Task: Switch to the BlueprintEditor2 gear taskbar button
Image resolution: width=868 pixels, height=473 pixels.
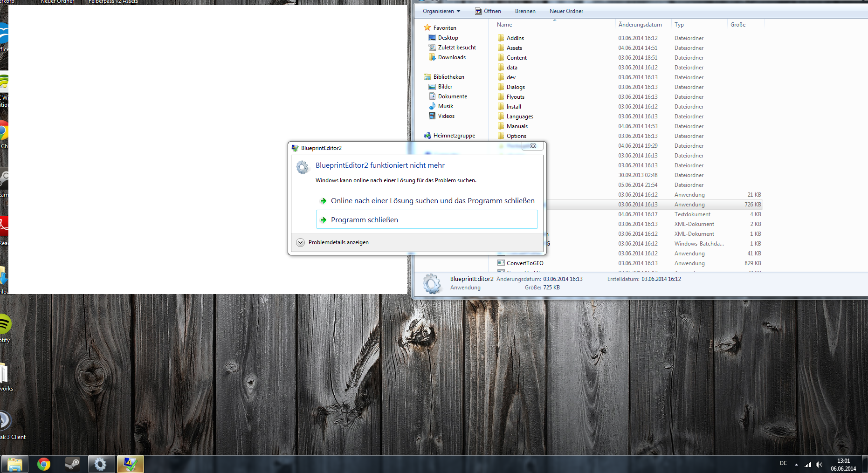Action: click(x=101, y=464)
